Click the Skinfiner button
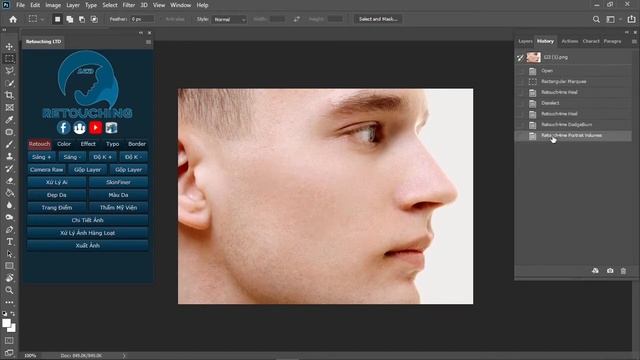The image size is (640, 360). pyautogui.click(x=118, y=182)
